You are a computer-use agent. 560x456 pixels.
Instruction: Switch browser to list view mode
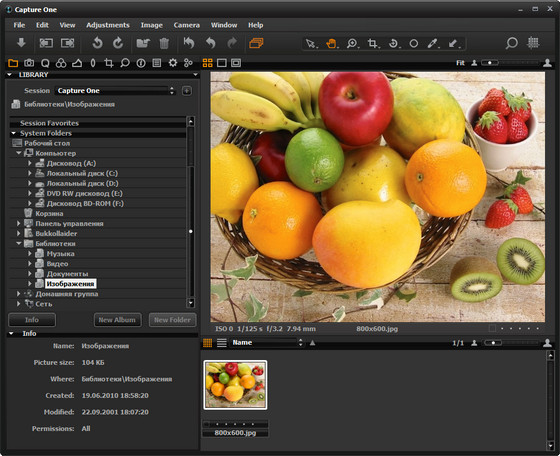tap(222, 343)
